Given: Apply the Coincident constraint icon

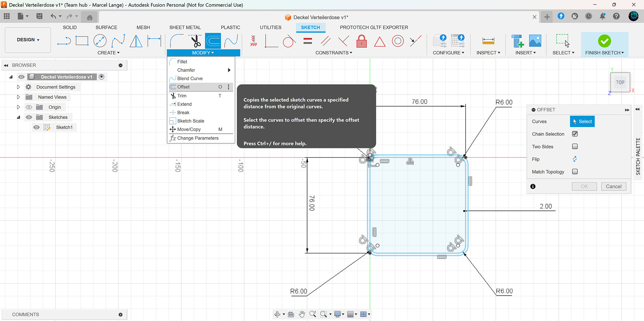Looking at the screenshot, I should pos(271,41).
